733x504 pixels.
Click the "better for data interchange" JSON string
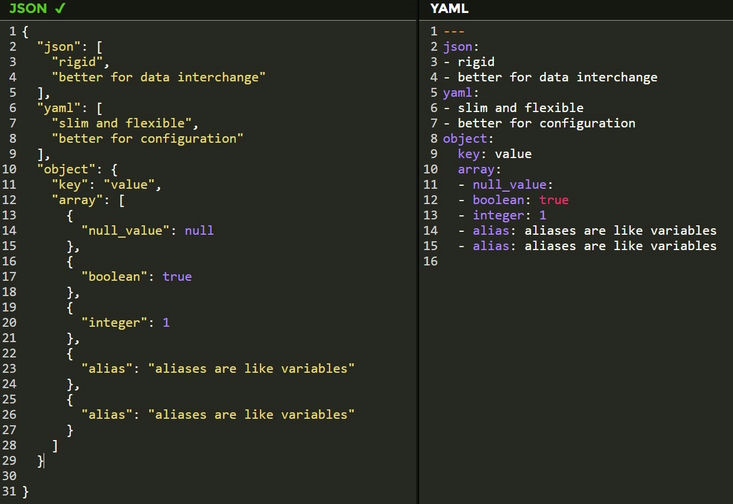pos(158,77)
